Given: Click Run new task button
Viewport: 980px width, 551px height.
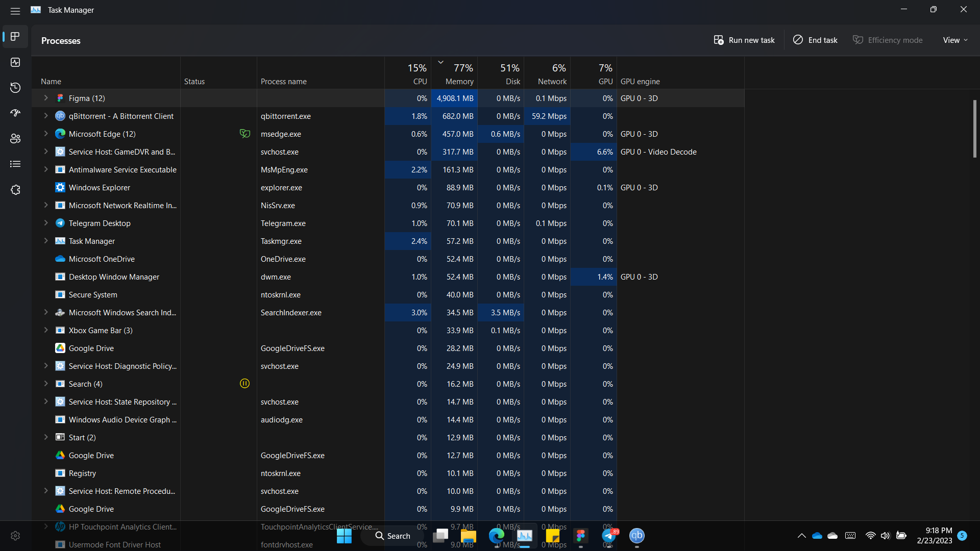Looking at the screenshot, I should click(744, 40).
